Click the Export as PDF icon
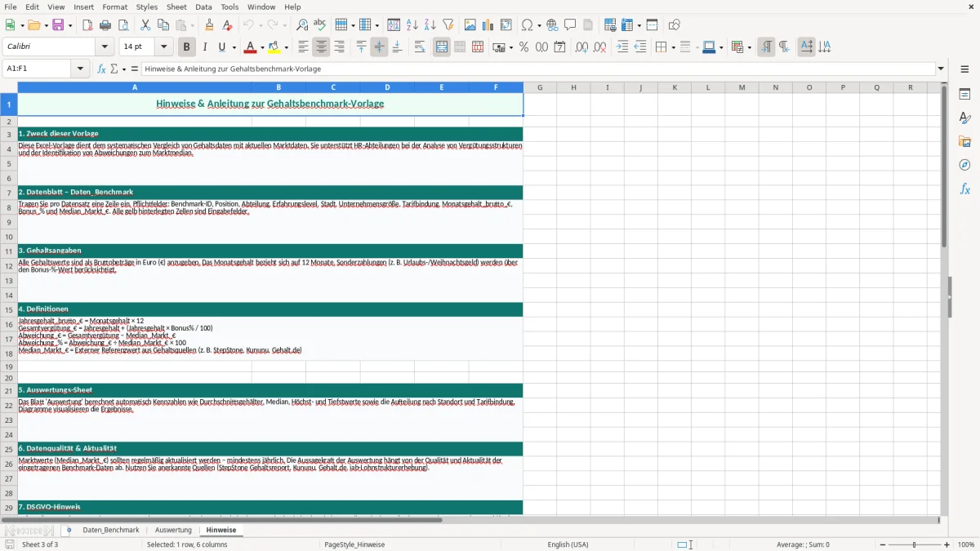Screen dimensions: 980x551 pos(87,25)
